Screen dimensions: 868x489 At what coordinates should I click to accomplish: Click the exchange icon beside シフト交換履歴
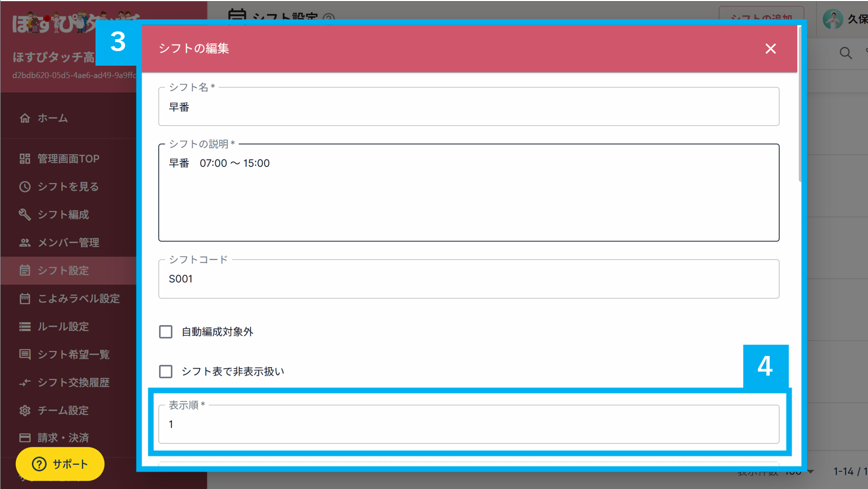(25, 382)
